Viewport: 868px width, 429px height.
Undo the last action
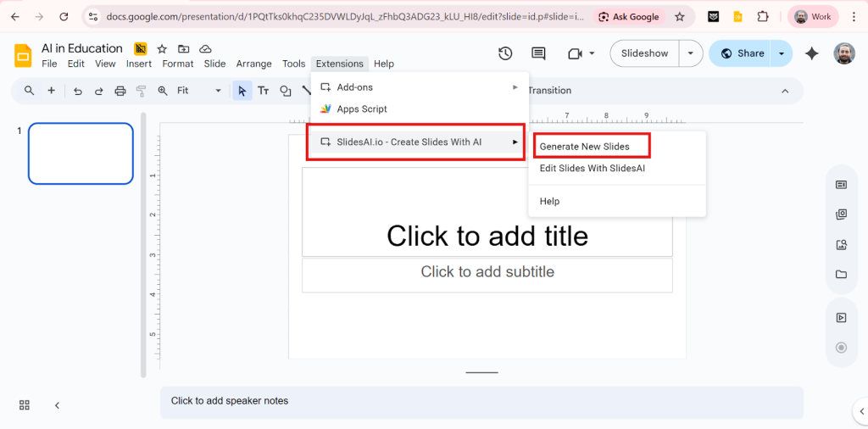[x=78, y=91]
